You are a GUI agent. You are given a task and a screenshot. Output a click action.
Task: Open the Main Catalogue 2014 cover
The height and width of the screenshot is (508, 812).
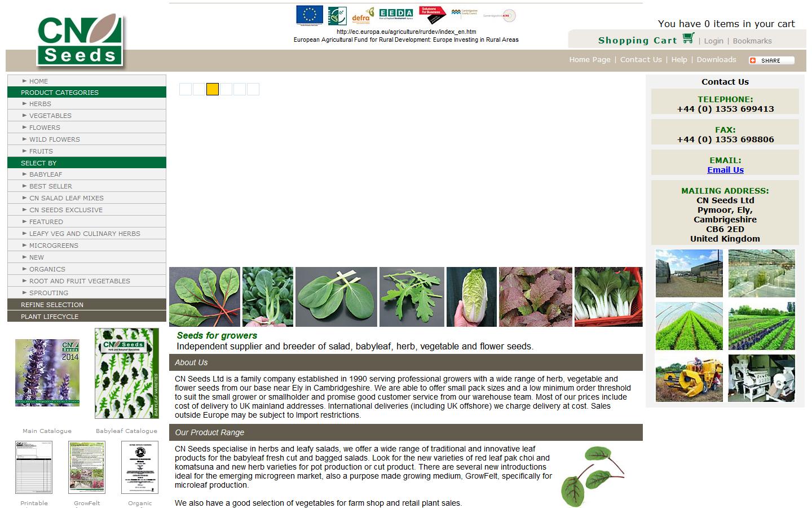47,373
